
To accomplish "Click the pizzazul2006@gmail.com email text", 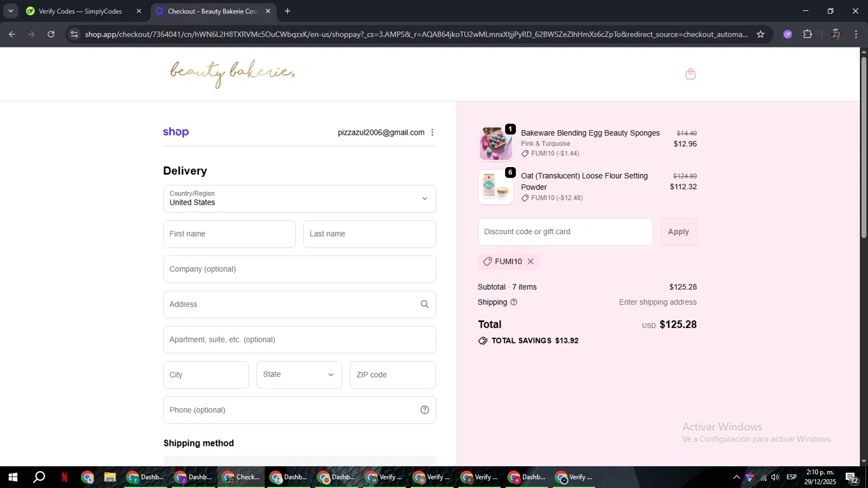I will point(381,132).
